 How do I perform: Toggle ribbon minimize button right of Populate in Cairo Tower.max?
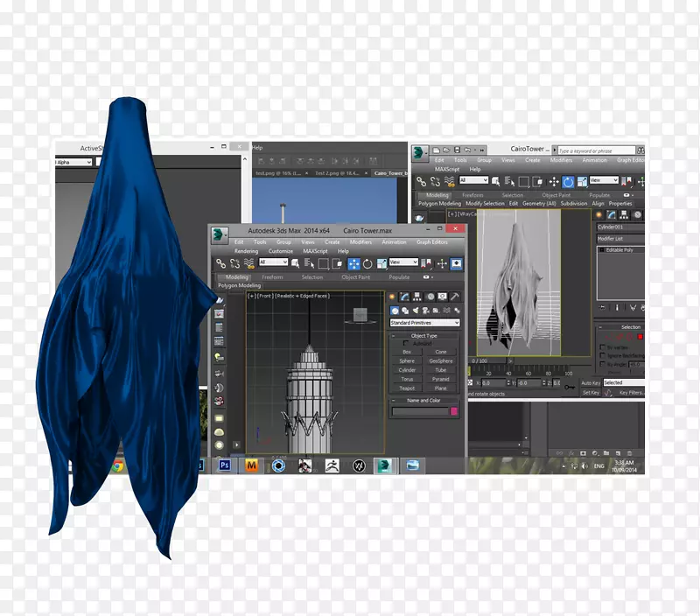426,277
